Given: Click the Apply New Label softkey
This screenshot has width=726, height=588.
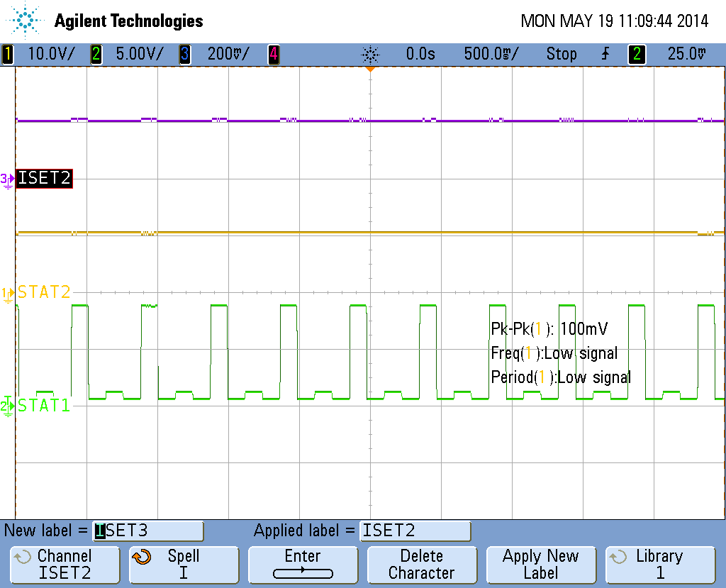Looking at the screenshot, I should (x=541, y=565).
